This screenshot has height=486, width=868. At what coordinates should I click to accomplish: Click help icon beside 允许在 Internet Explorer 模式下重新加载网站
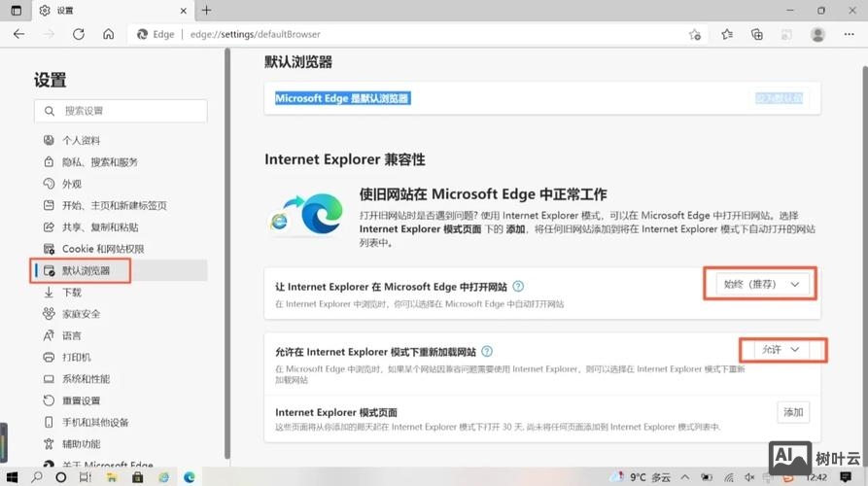coord(487,352)
